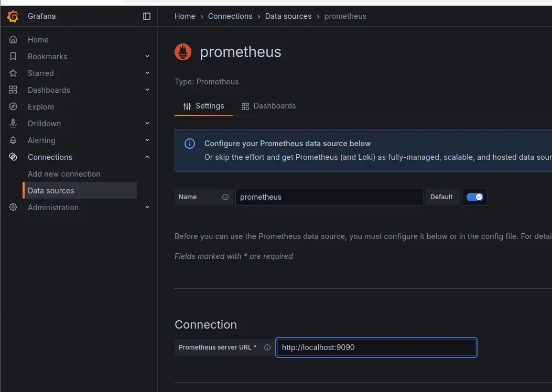Expand the Starred section chevron
The height and width of the screenshot is (392, 552).
pyautogui.click(x=147, y=73)
